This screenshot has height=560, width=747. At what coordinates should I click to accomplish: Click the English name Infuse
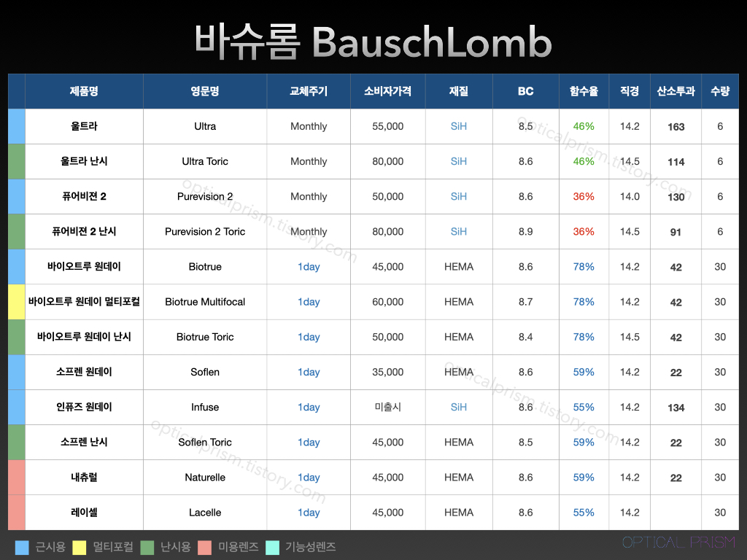[x=205, y=407]
